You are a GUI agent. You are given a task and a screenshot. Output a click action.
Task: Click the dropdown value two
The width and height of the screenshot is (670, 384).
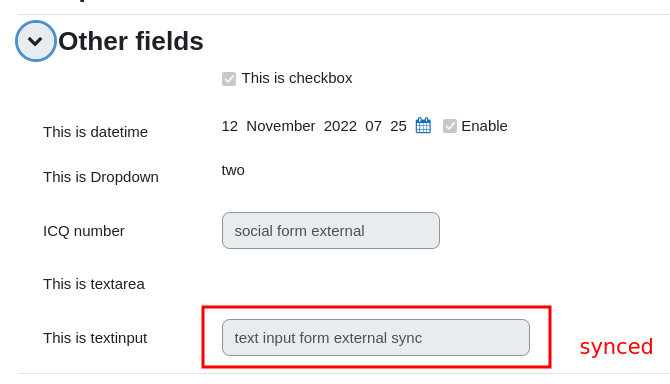(x=233, y=170)
